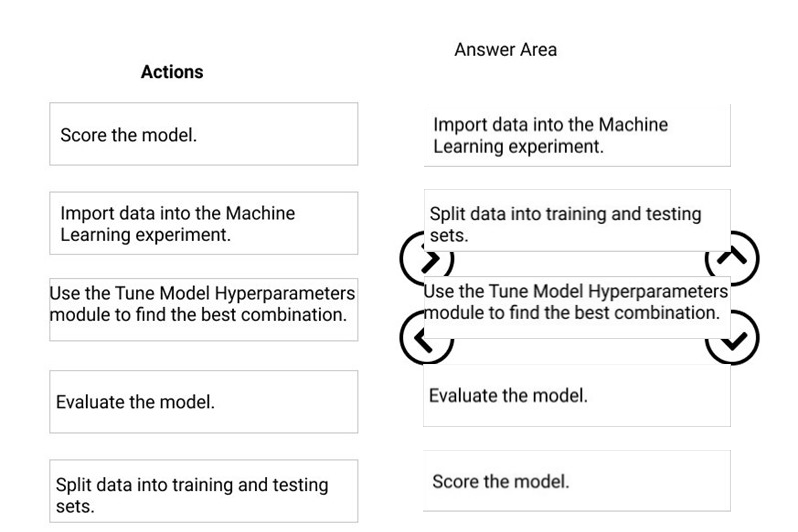Image resolution: width=798 pixels, height=532 pixels.
Task: Click the Answer Area heading
Action: tap(505, 49)
